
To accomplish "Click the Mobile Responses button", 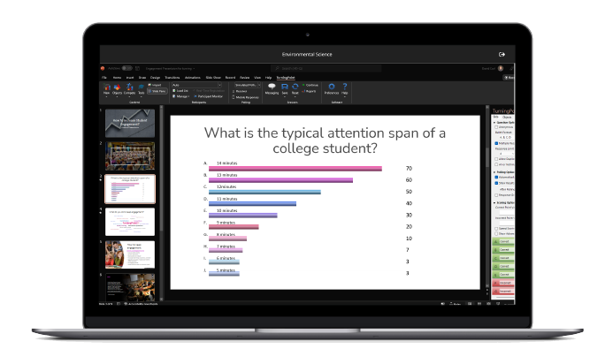I will pos(247,95).
